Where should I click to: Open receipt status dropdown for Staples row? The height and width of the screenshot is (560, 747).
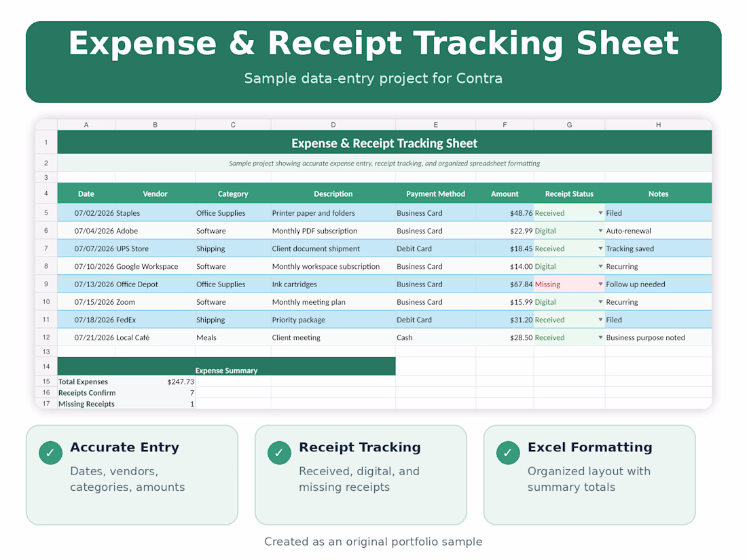click(600, 213)
